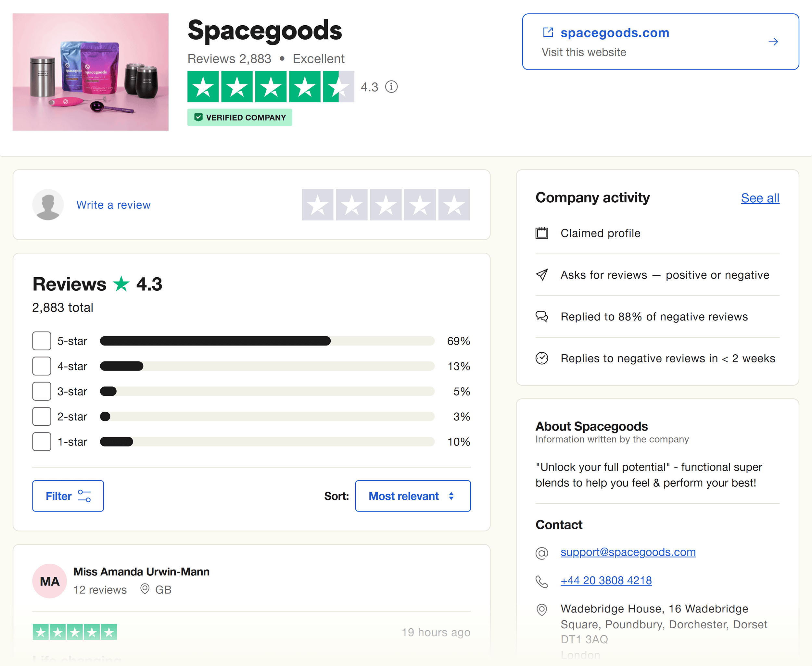The width and height of the screenshot is (812, 666).
Task: Expand See all company activity
Action: [x=760, y=198]
